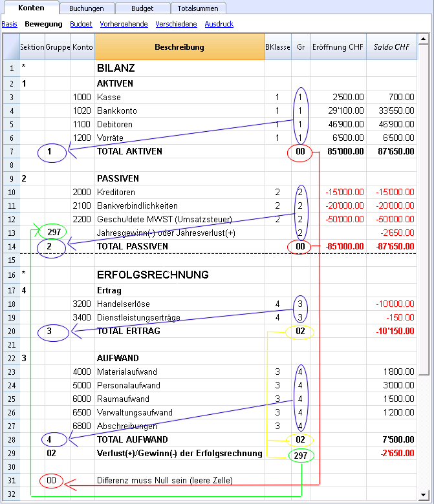The height and width of the screenshot is (504, 434).
Task: Select the Dienstleistungserträge cell
Action: coord(180,317)
